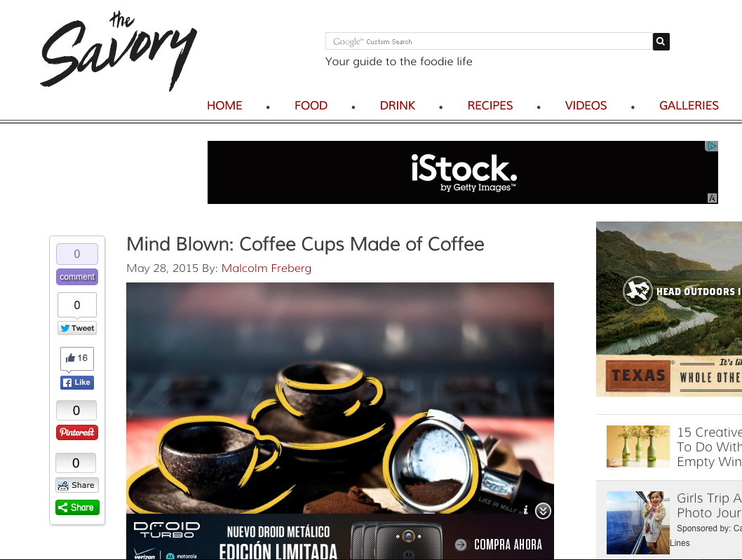The image size is (742, 560).
Task: Click the info icon on coffee image
Action: click(x=526, y=510)
